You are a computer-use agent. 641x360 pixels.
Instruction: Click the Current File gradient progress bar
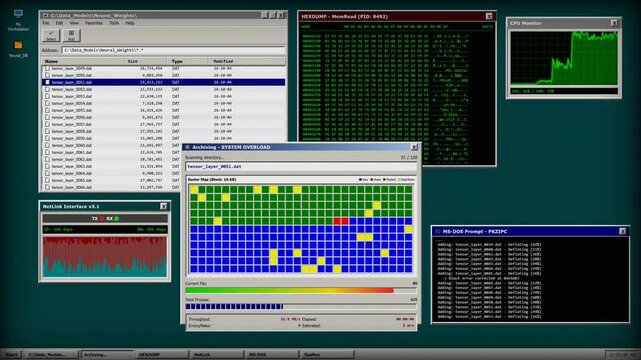(x=301, y=291)
